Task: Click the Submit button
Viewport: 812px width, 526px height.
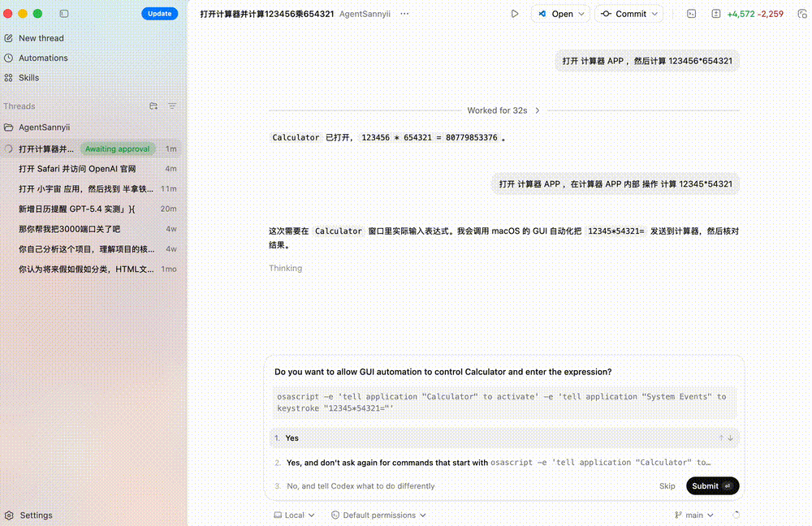Action: (712, 486)
